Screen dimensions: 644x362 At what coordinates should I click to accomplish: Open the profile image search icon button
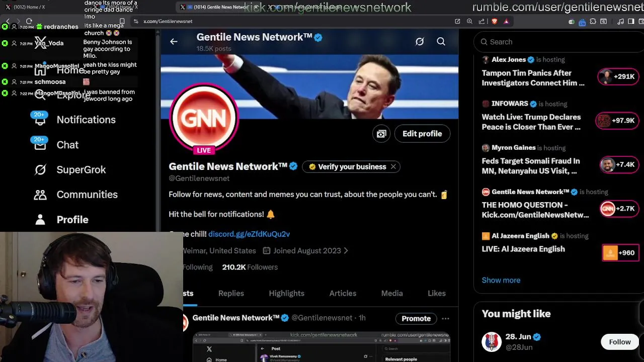point(381,134)
